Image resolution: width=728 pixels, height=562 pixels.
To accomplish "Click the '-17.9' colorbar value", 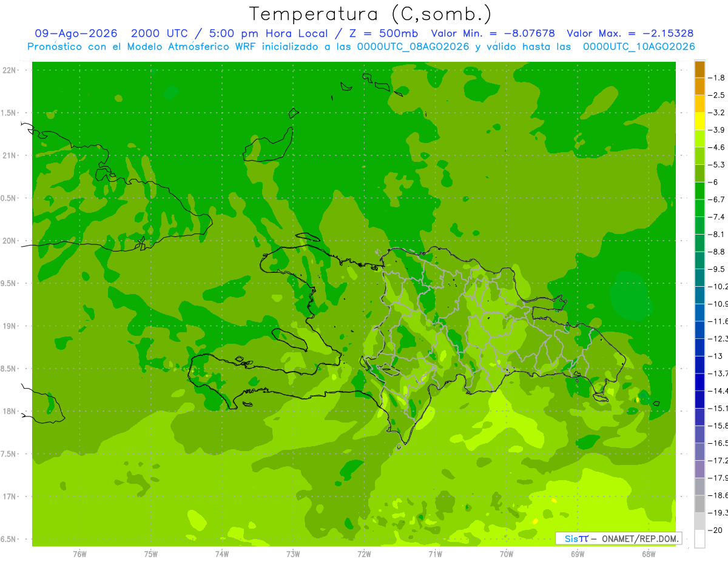I will (718, 478).
